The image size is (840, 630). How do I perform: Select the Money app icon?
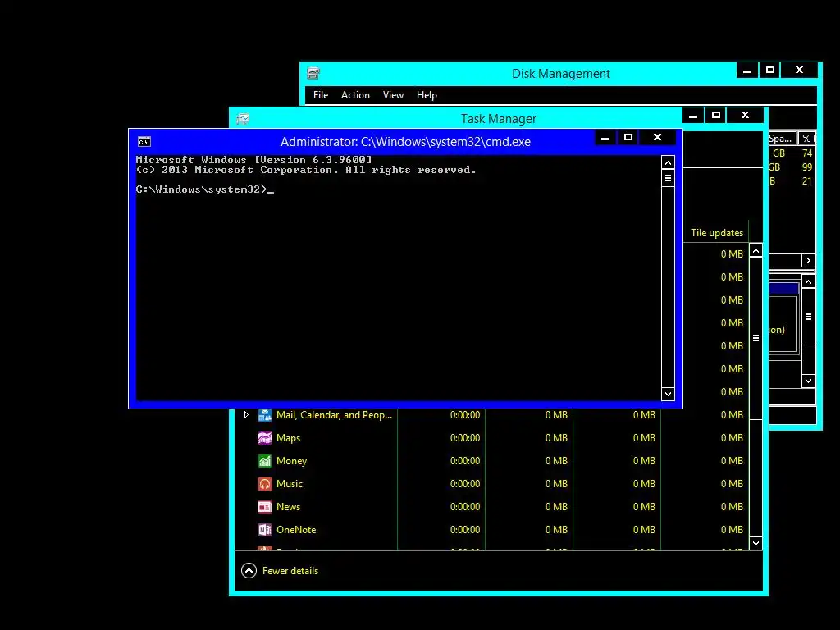point(265,461)
